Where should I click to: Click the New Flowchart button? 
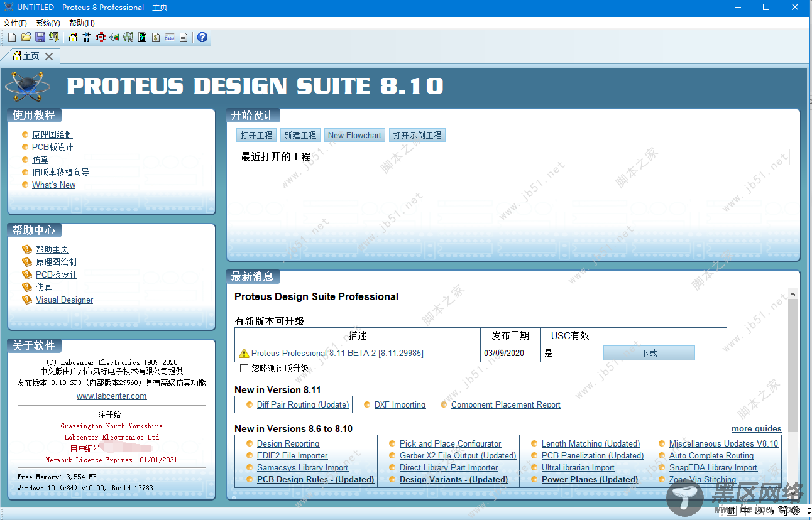[354, 135]
